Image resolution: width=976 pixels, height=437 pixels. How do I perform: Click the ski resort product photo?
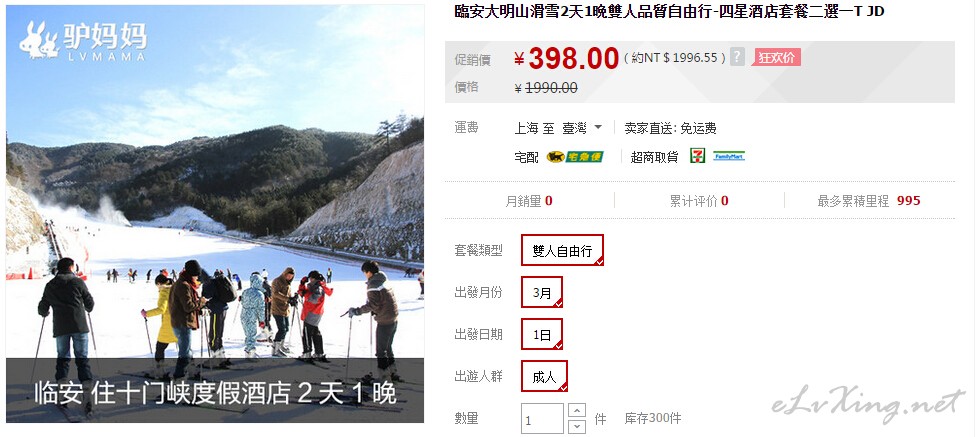[215, 214]
